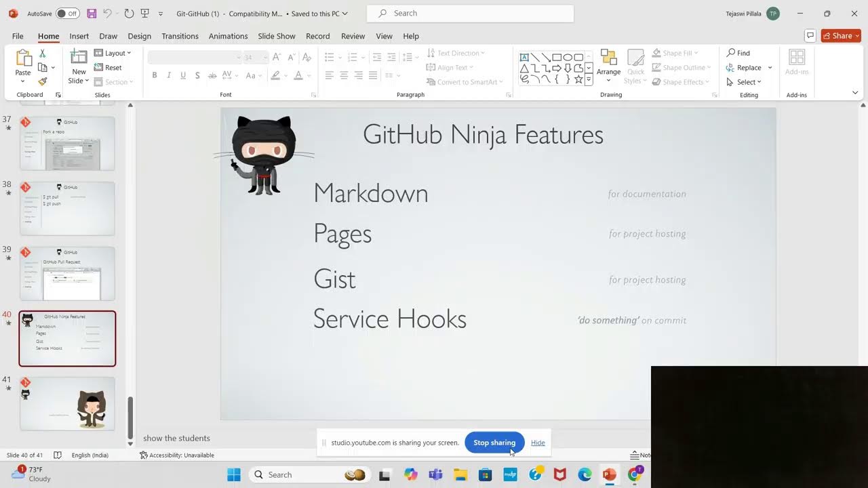Click Find in Editing group
Screen dimensions: 868x488
738,53
